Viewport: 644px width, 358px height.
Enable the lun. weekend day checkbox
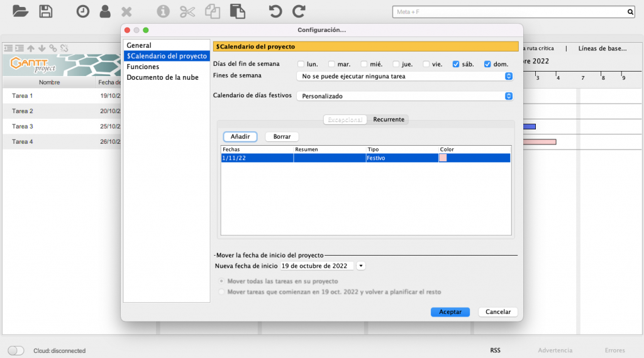[x=301, y=64]
